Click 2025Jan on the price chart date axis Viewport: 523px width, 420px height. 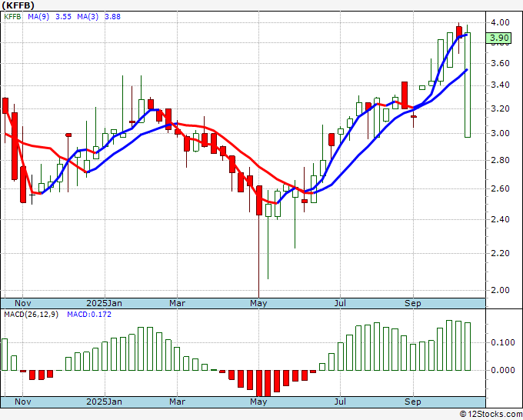tap(104, 303)
